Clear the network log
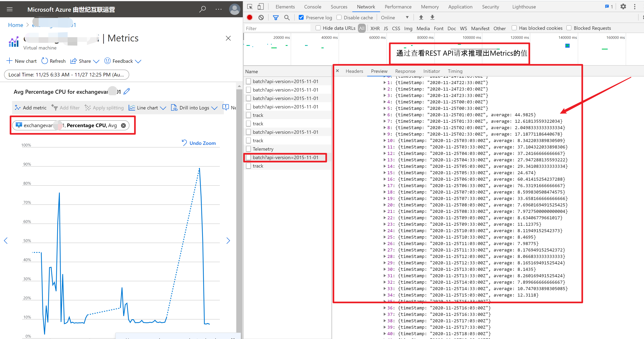This screenshot has height=339, width=644. (x=261, y=18)
